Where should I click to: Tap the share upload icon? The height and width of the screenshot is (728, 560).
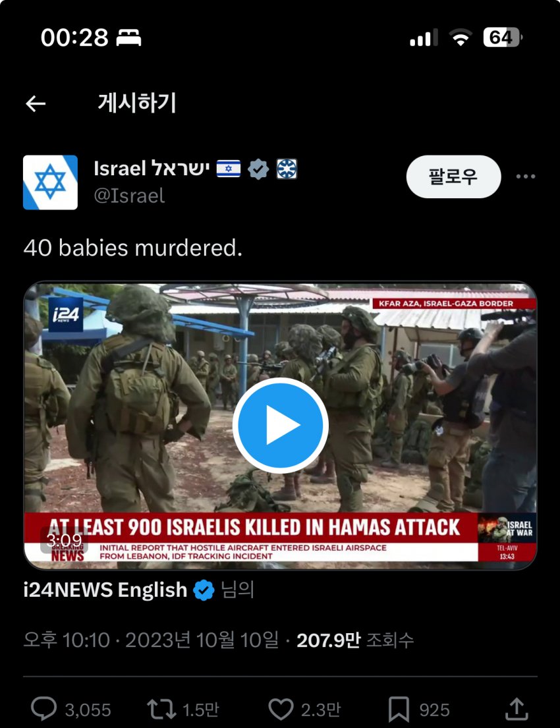517,709
